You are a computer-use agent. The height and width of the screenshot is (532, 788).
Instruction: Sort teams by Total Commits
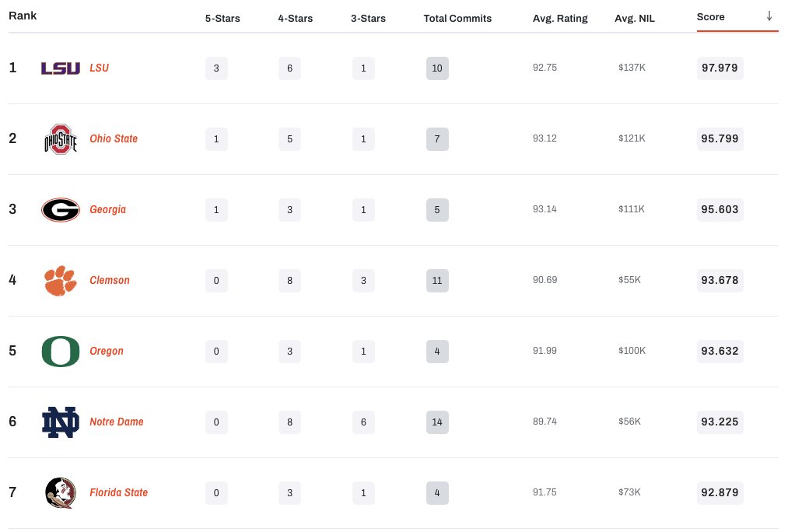[457, 18]
